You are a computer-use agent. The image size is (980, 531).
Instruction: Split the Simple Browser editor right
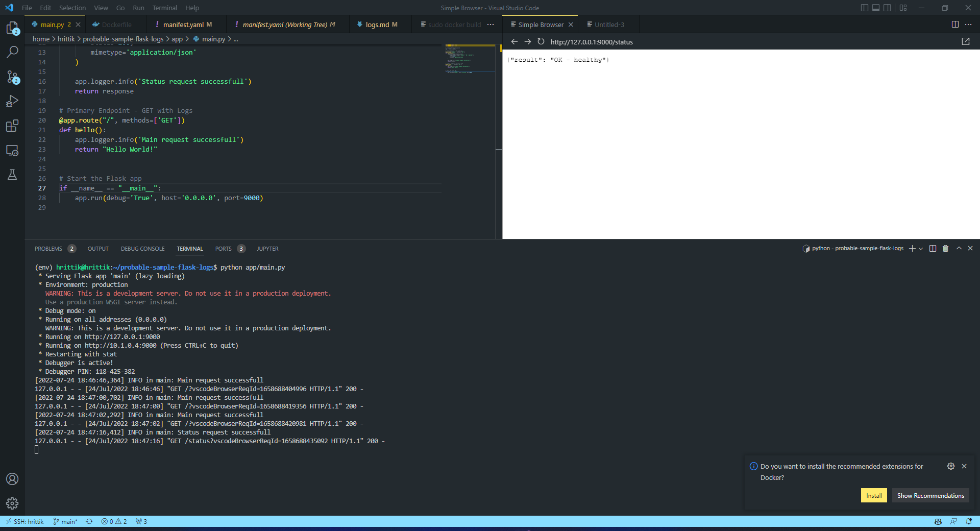click(955, 25)
